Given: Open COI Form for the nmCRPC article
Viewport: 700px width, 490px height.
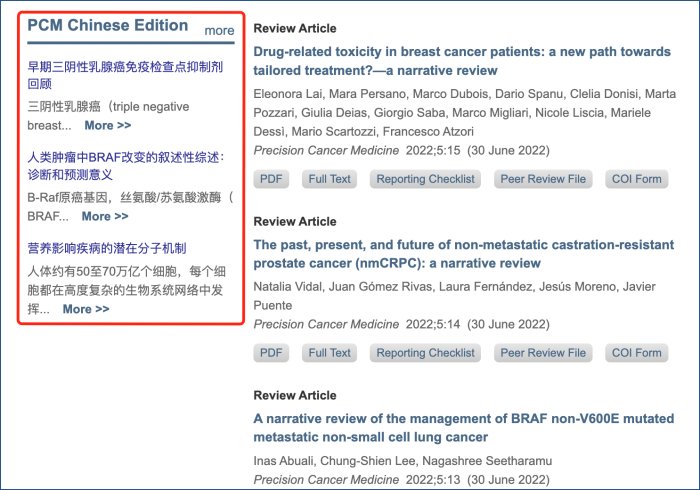Looking at the screenshot, I should tap(637, 353).
